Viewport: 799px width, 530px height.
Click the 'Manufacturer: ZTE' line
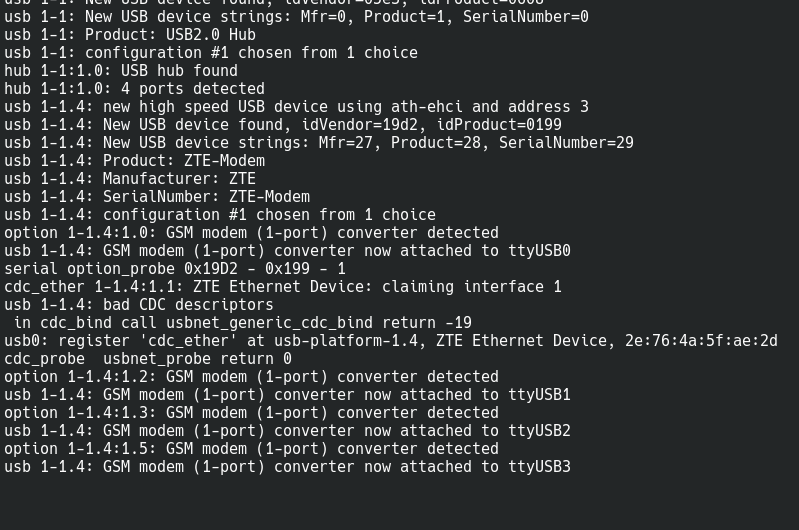click(x=129, y=179)
